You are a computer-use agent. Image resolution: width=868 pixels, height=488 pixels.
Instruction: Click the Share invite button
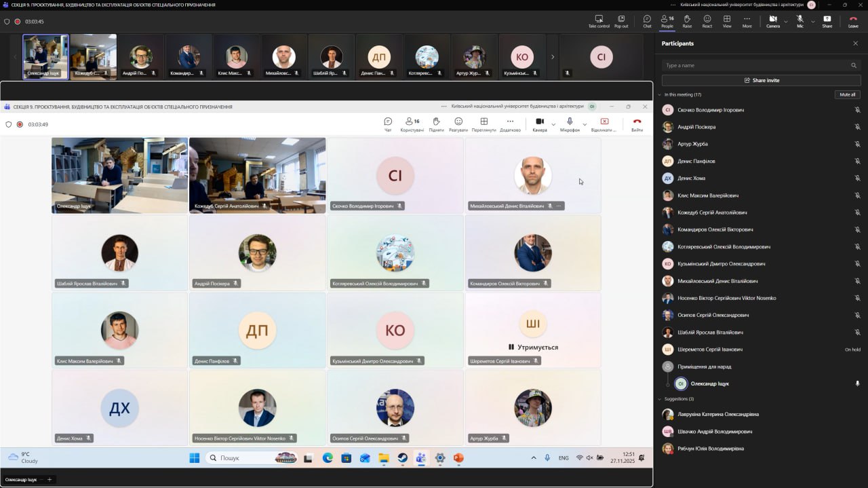[761, 80]
